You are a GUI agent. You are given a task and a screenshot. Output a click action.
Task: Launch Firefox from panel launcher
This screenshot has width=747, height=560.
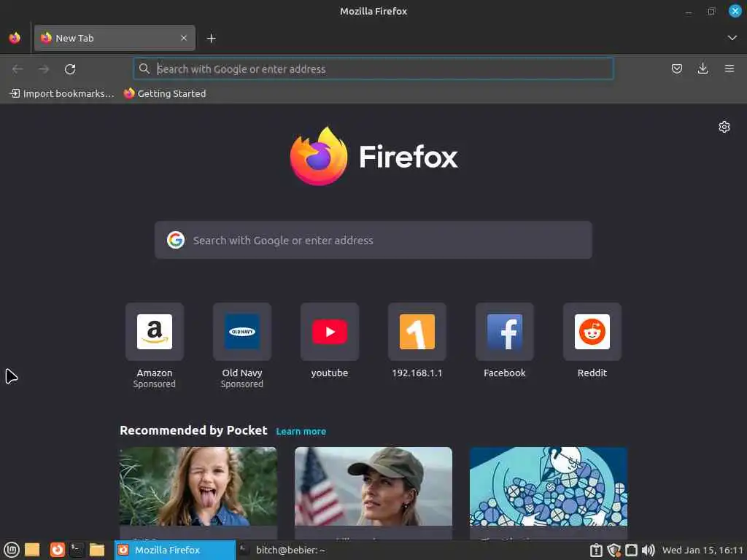click(57, 550)
